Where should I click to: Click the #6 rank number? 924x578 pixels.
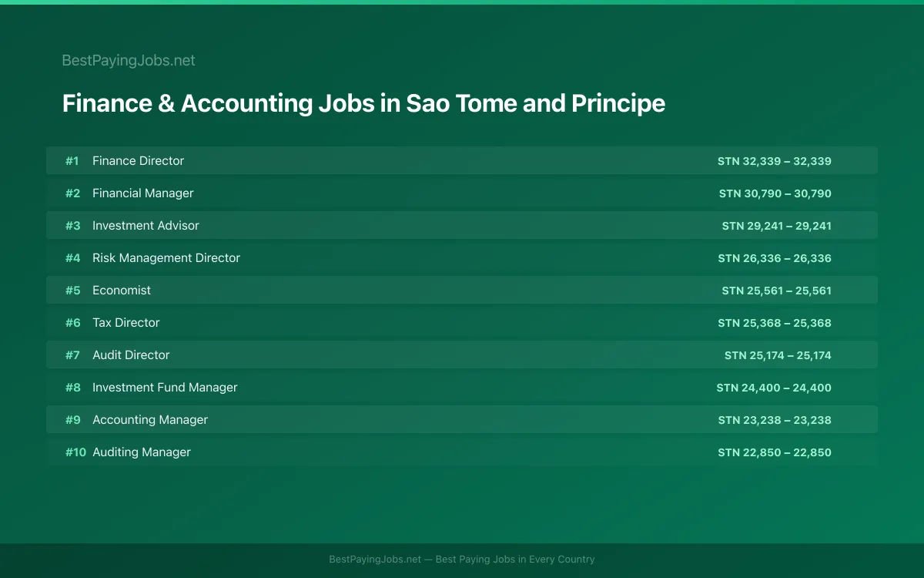pos(72,322)
